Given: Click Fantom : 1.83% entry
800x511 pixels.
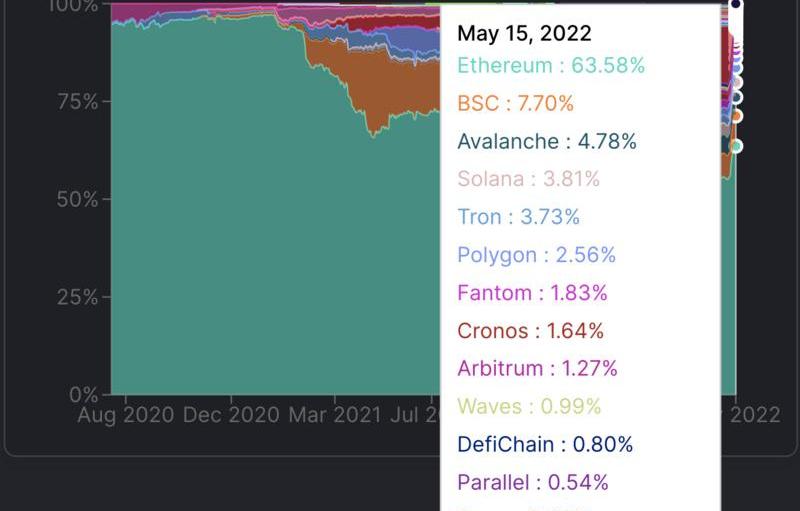Looking at the screenshot, I should click(x=532, y=293).
